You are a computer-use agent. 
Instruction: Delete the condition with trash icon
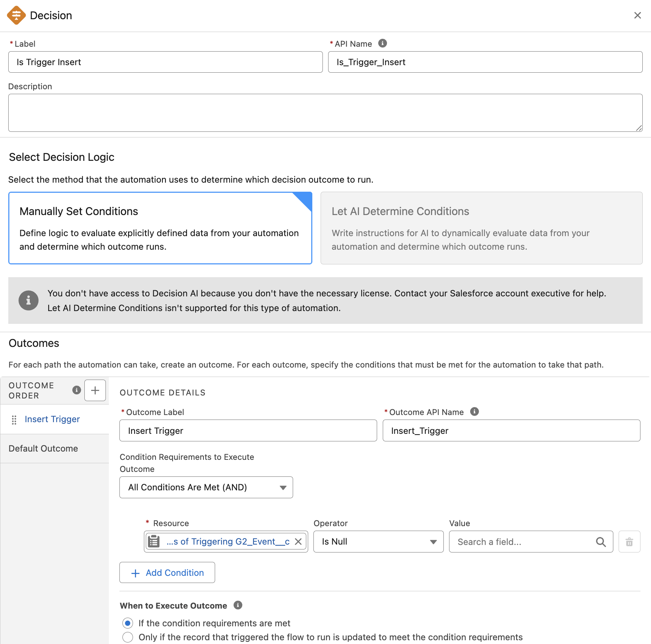pos(629,542)
